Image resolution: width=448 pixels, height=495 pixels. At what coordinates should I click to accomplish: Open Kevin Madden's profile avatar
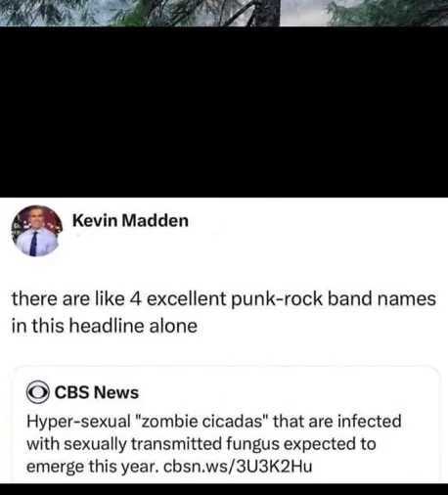37,231
